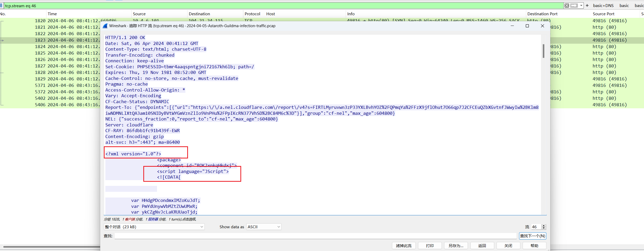The image size is (644, 251).
Task: Click into the 查找 search text field
Action: [x=315, y=236]
